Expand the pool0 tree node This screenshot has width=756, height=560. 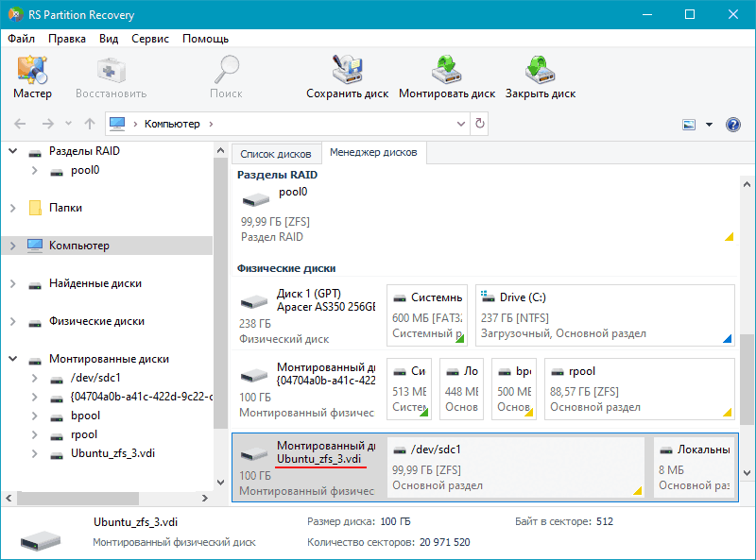34,170
